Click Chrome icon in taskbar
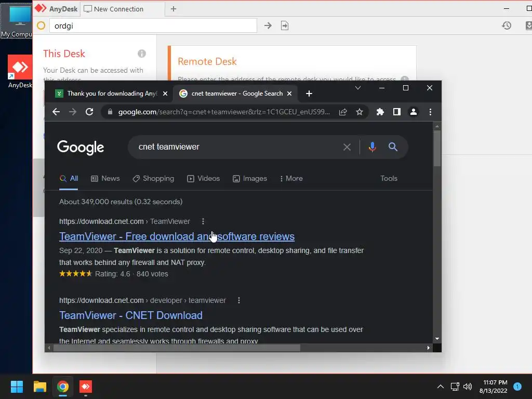The width and height of the screenshot is (532, 399). click(x=63, y=387)
